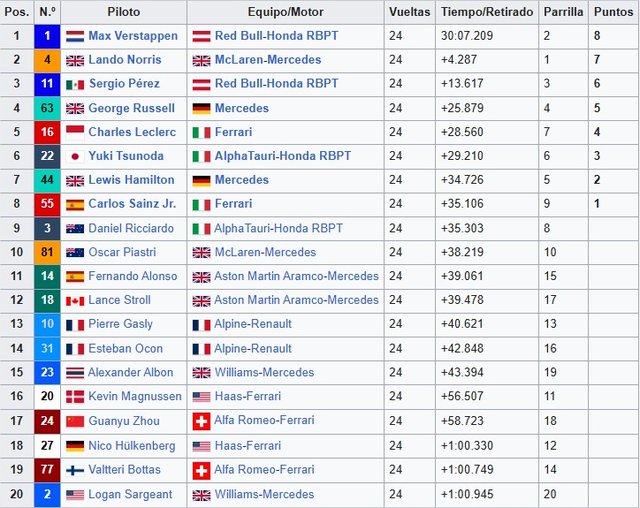The width and height of the screenshot is (640, 508).
Task: Open the Sergio Pérez driver link
Action: pos(124,84)
